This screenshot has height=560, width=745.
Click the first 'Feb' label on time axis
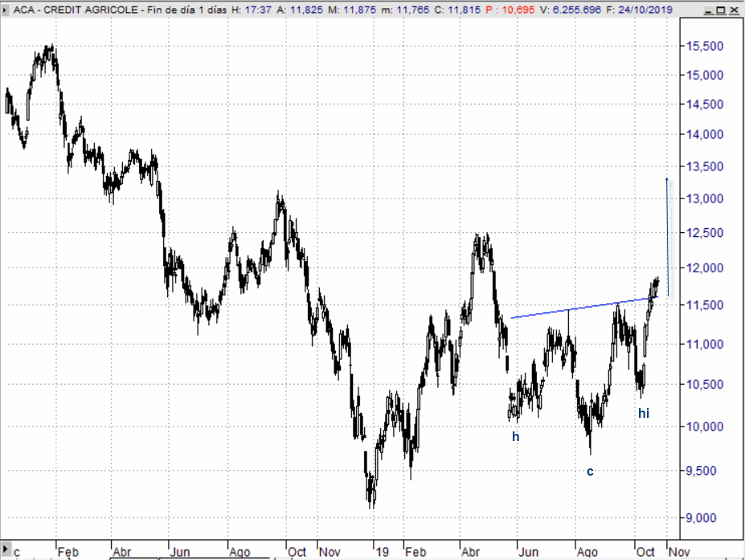point(68,552)
